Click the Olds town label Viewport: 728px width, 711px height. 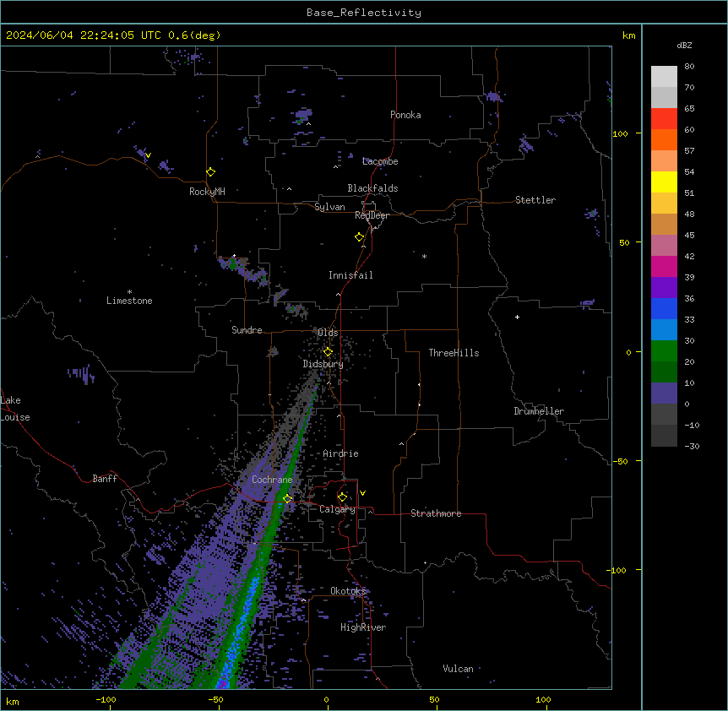tap(328, 333)
